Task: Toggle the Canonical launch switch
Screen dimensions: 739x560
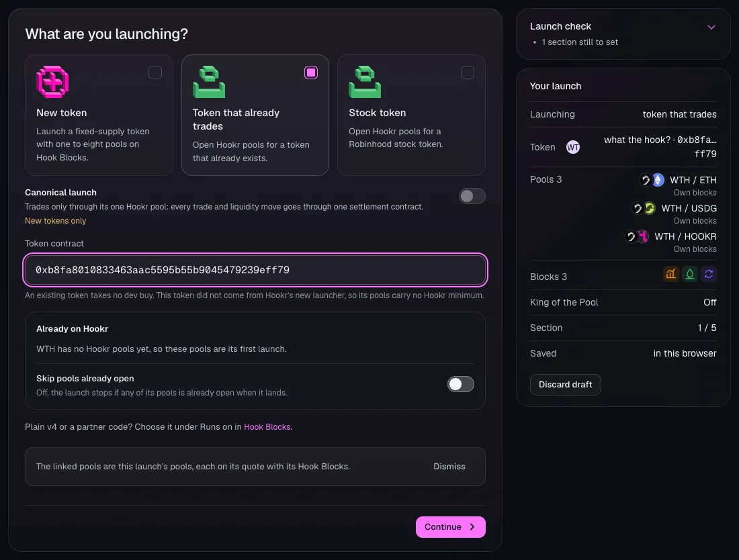Action: [472, 196]
